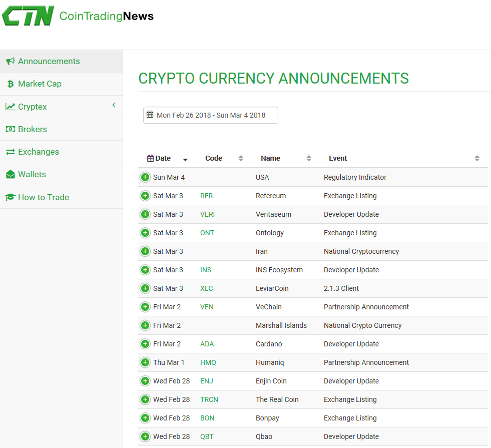
Task: Expand the LeviarCoin row details
Action: pyautogui.click(x=145, y=288)
